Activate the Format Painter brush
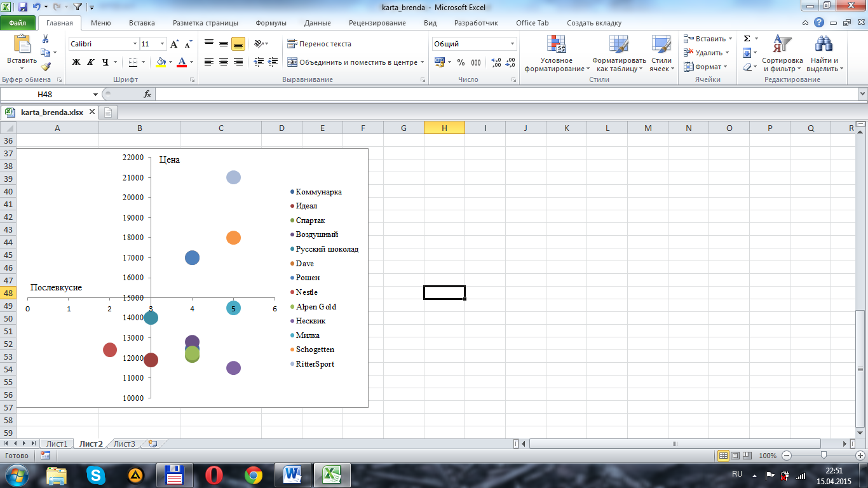The width and height of the screenshot is (868, 488). (45, 66)
